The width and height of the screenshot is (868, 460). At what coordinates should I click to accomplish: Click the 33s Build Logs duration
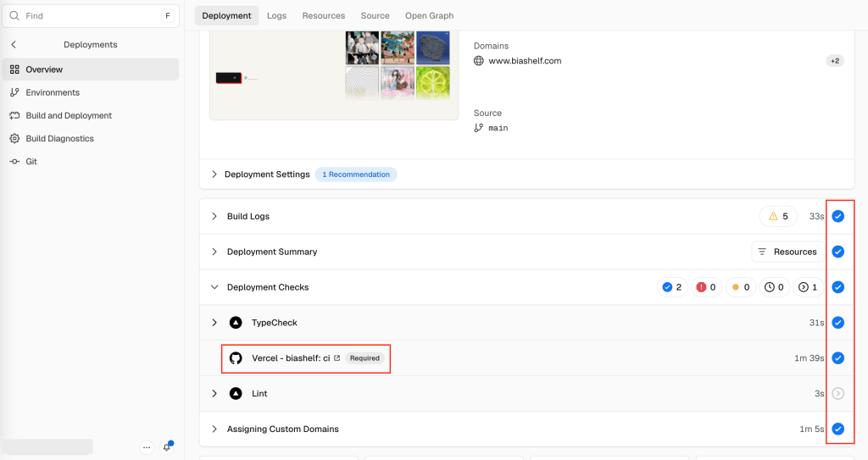pyautogui.click(x=816, y=216)
